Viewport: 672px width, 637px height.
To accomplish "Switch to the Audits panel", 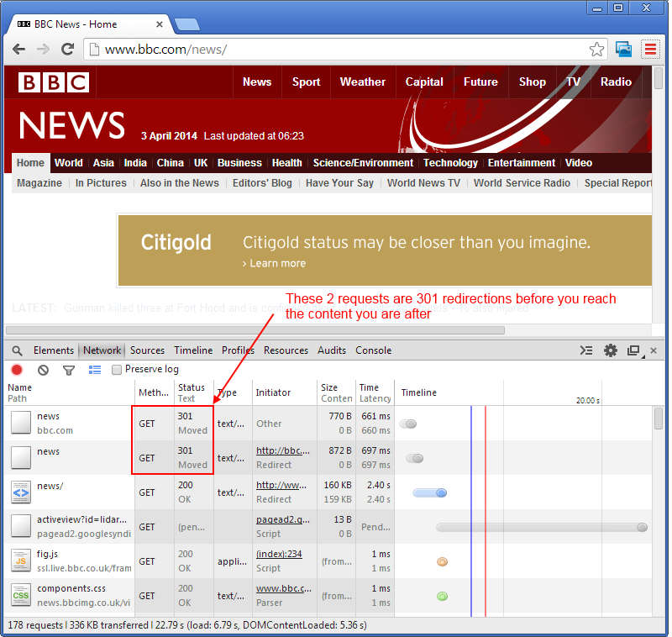I will 332,350.
